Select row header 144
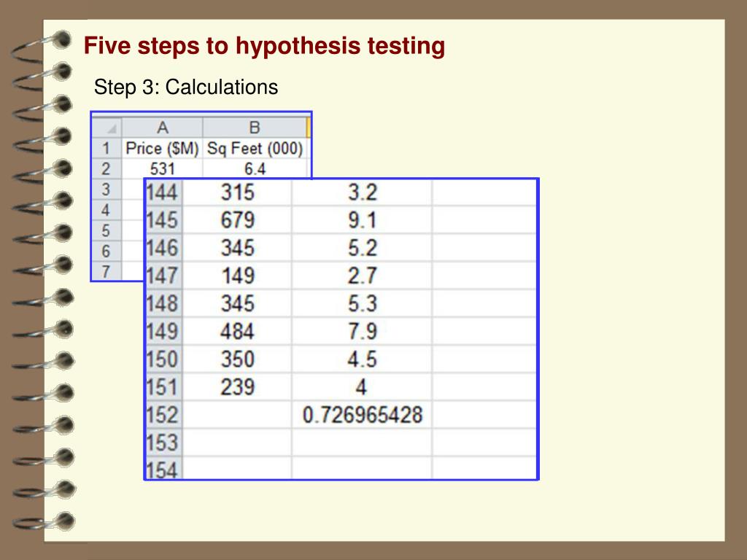747x560 pixels. pyautogui.click(x=163, y=192)
